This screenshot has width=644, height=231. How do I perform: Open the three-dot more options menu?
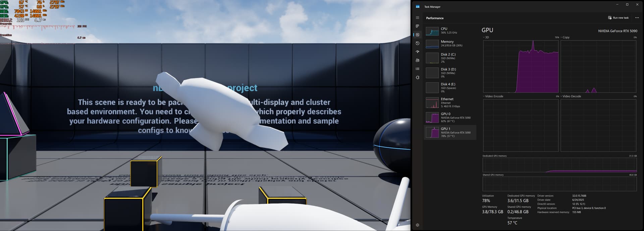[x=637, y=18]
